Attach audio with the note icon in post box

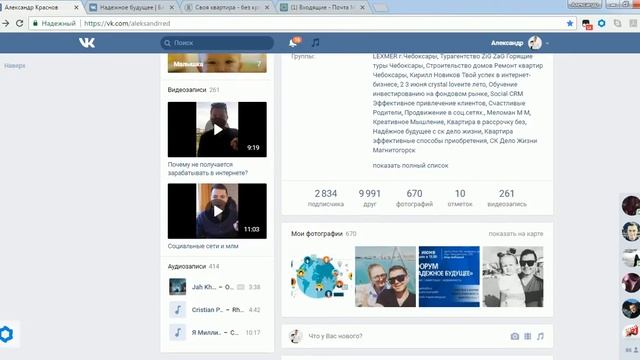tap(540, 336)
